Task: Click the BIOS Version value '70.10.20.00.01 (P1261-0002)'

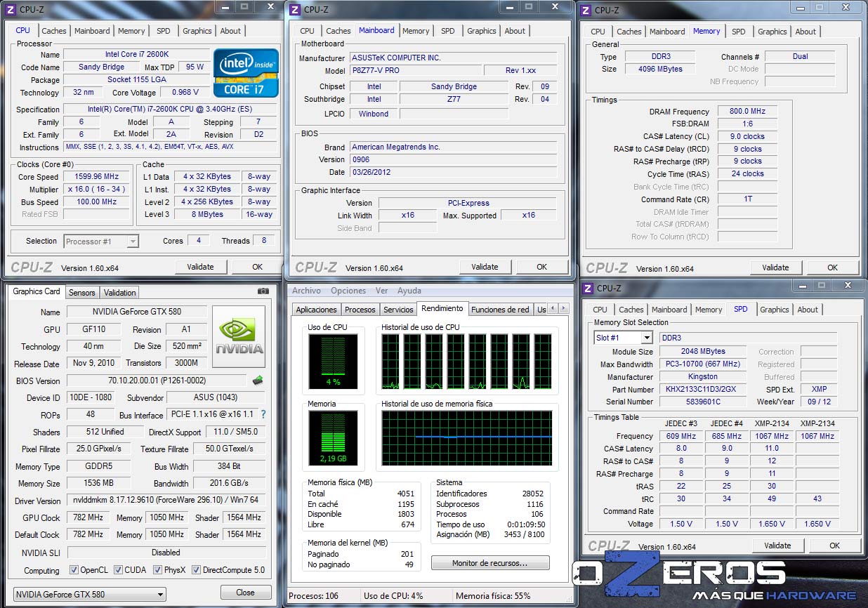Action: [x=157, y=381]
